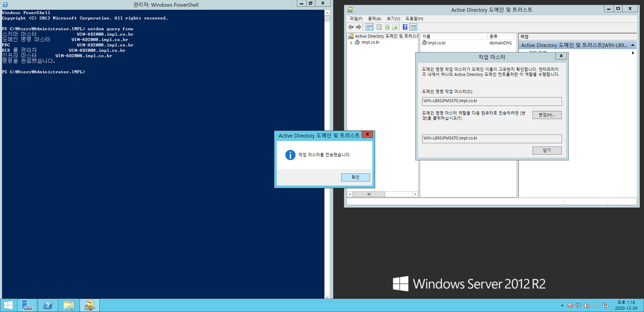Click the 인프라 마스터 output line

tap(57, 56)
